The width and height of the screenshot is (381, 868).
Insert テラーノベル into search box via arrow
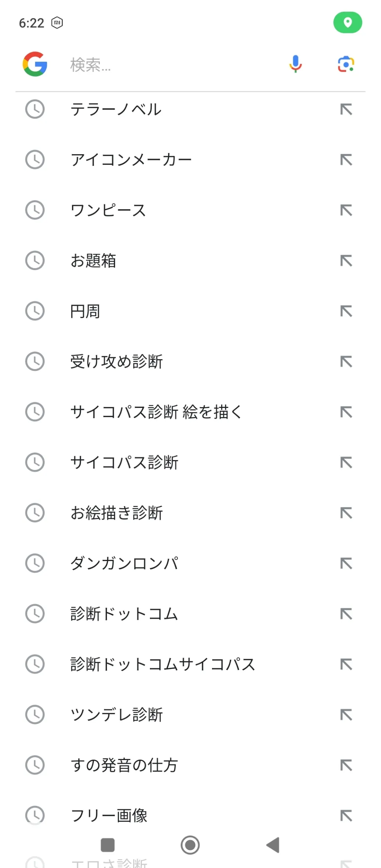tap(346, 109)
